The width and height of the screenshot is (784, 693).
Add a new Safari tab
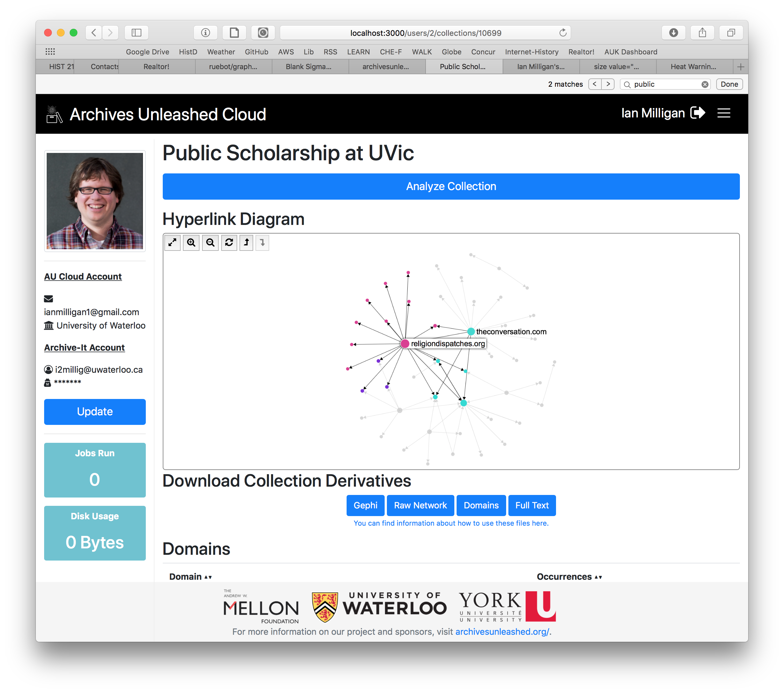pos(741,67)
